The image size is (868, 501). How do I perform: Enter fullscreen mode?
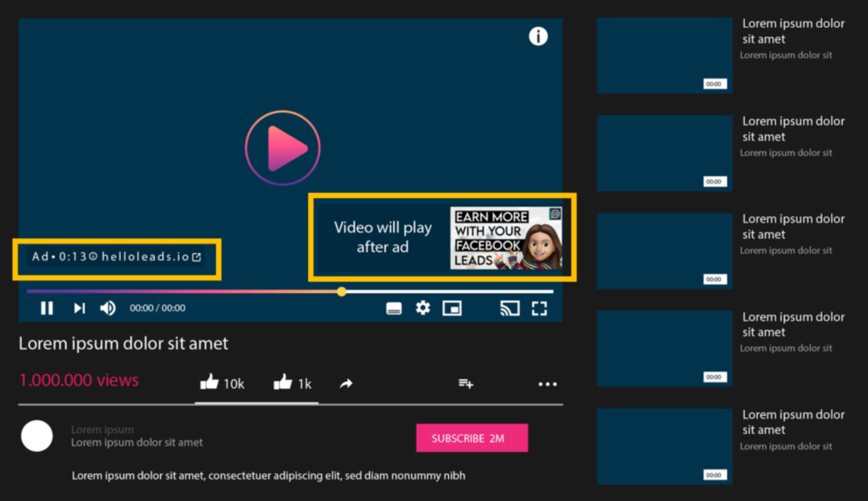(540, 308)
